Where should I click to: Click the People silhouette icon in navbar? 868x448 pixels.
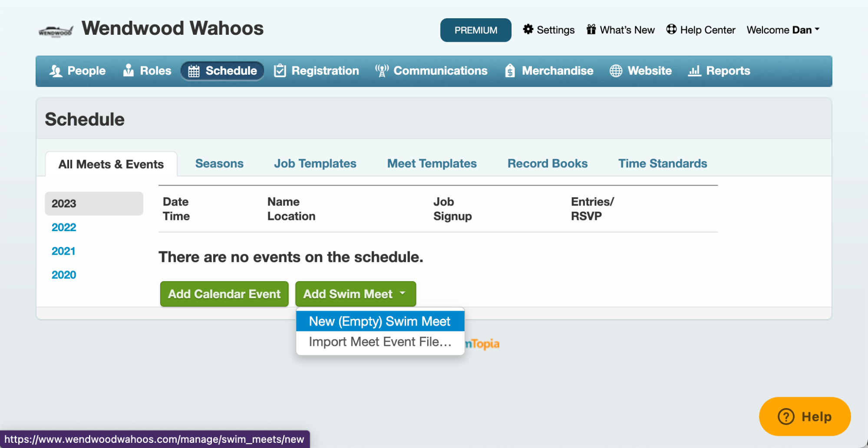[x=56, y=71]
